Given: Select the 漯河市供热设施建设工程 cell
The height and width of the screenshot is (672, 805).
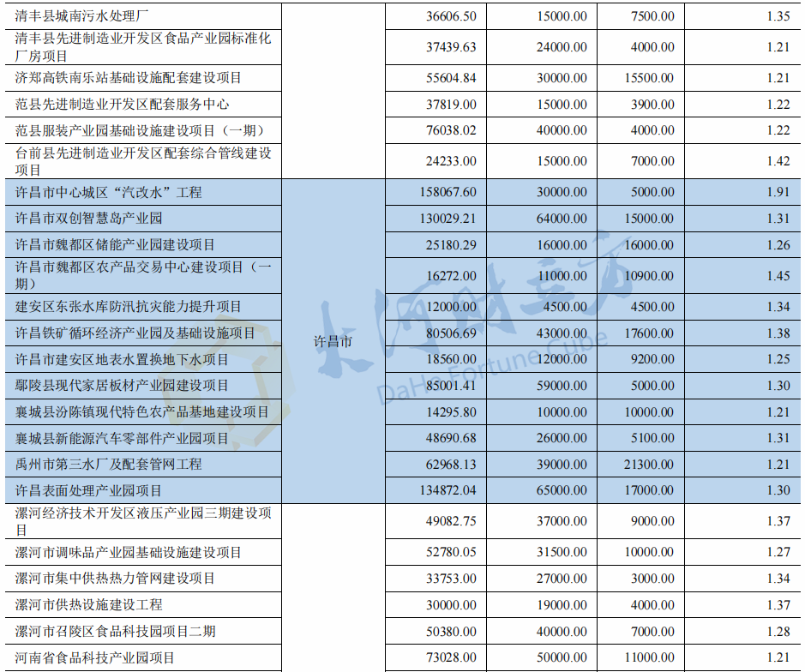Looking at the screenshot, I should pos(88,605).
